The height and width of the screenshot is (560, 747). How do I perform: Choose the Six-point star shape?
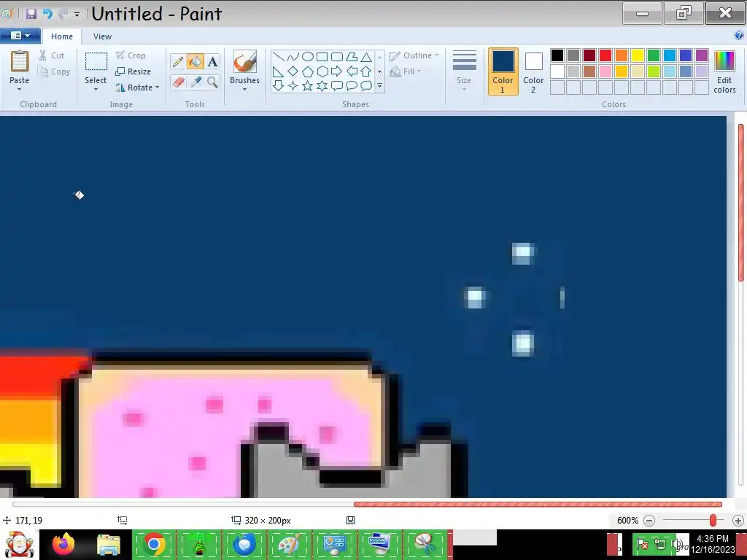[x=322, y=86]
